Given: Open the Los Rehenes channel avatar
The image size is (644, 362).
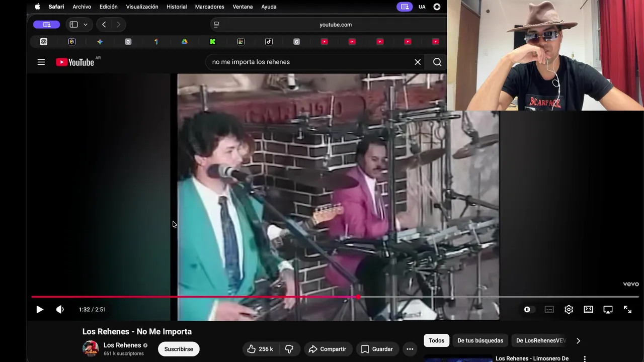Looking at the screenshot, I should pos(91,349).
